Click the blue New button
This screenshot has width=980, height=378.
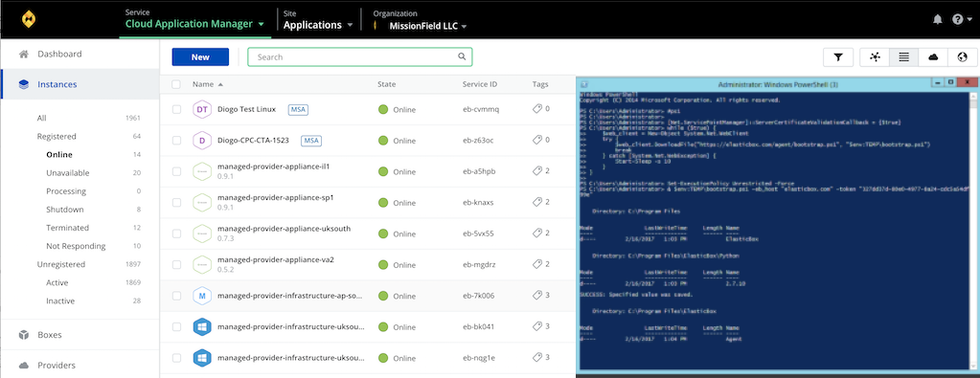200,56
